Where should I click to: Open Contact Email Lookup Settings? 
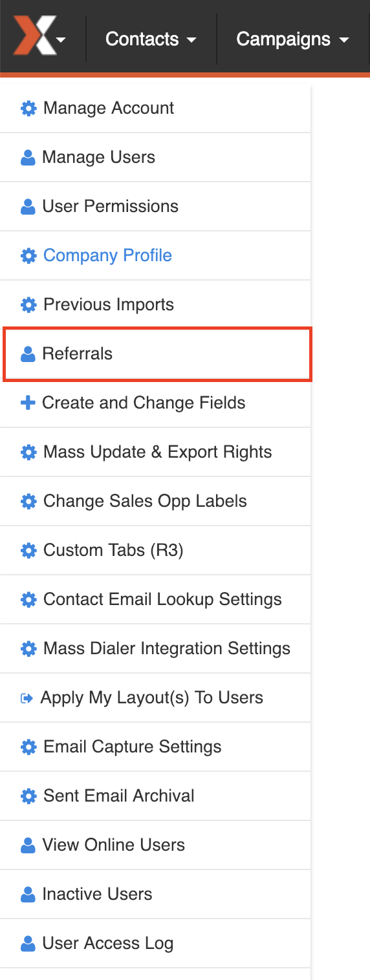pos(155,599)
